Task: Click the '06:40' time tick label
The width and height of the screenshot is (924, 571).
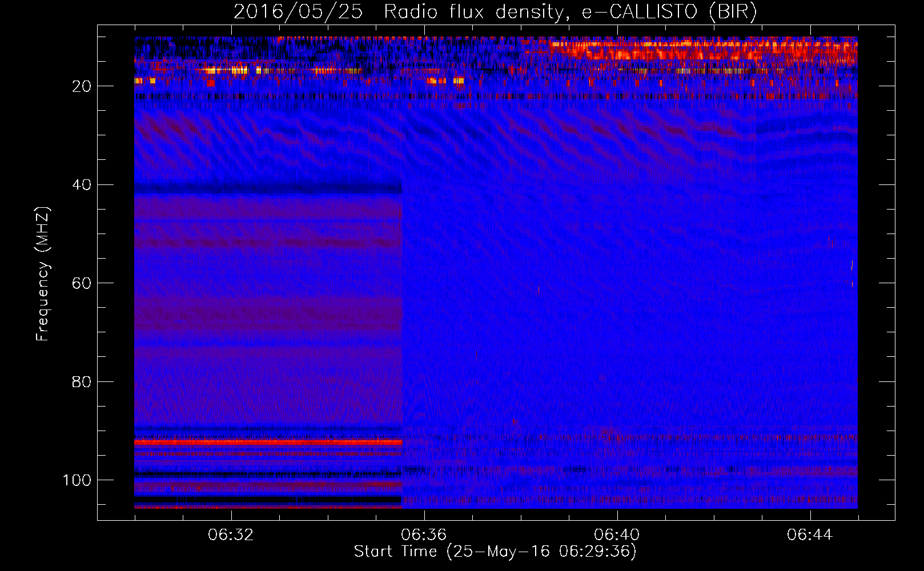Action: [617, 535]
